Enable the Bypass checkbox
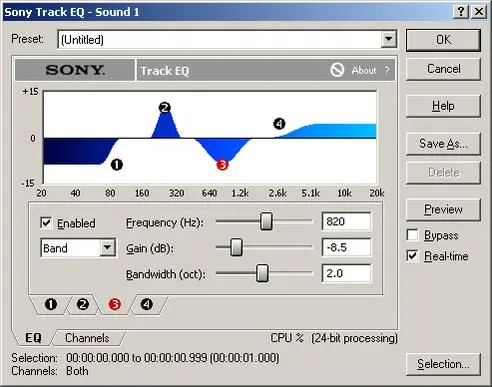The width and height of the screenshot is (492, 387). point(412,235)
